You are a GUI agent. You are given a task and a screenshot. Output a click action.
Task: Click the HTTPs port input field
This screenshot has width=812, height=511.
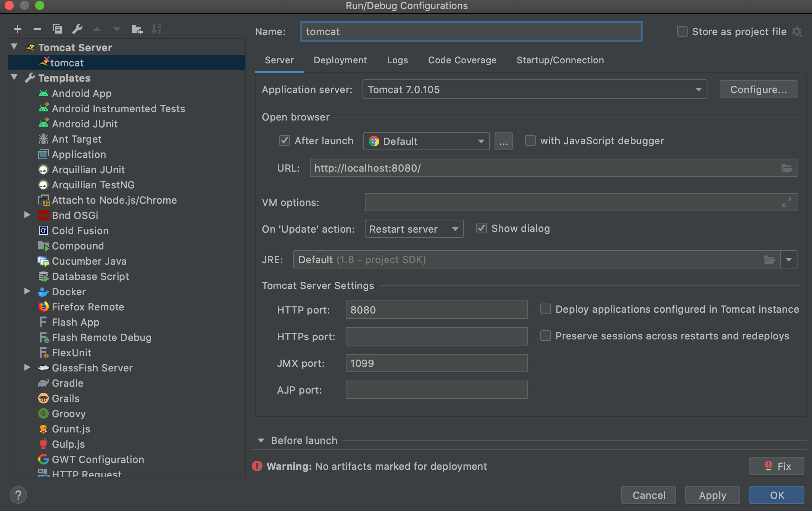pos(437,336)
